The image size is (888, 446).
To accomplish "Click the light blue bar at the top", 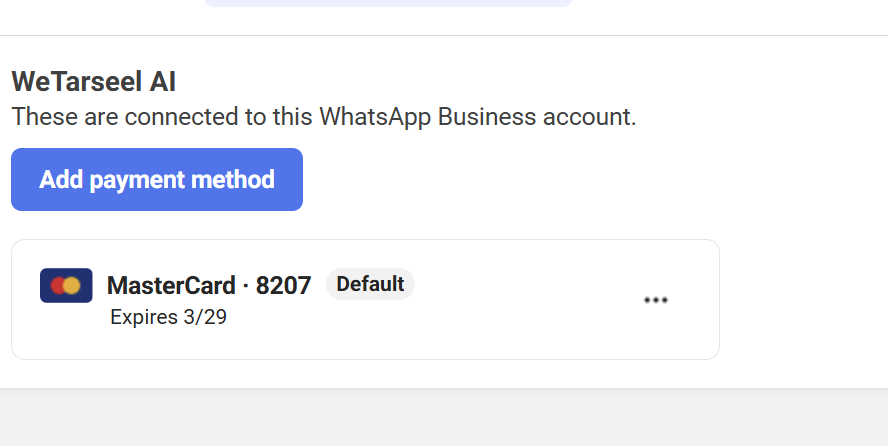I will pos(388,3).
